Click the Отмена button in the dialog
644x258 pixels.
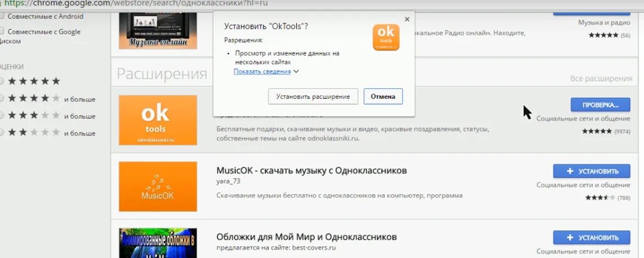click(x=383, y=97)
